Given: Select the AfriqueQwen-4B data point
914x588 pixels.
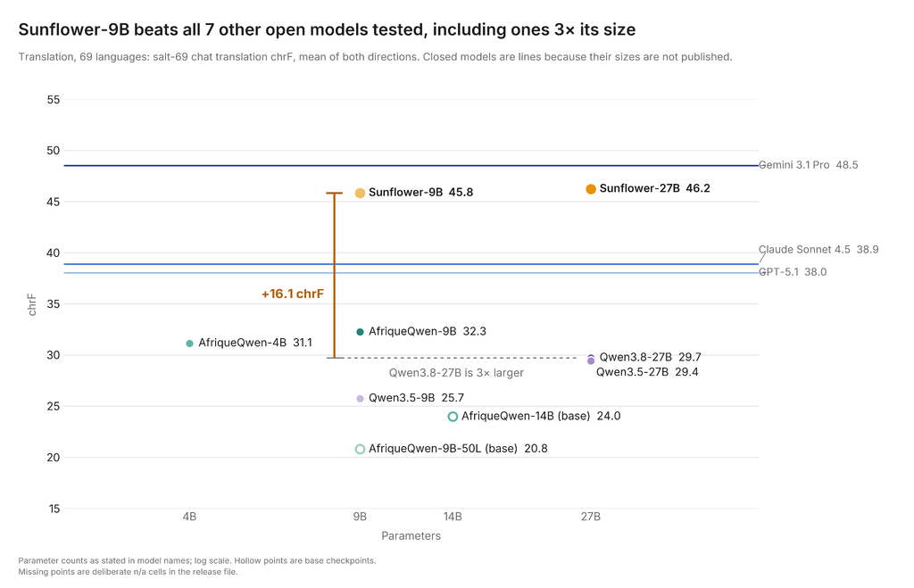Looking at the screenshot, I should point(189,344).
